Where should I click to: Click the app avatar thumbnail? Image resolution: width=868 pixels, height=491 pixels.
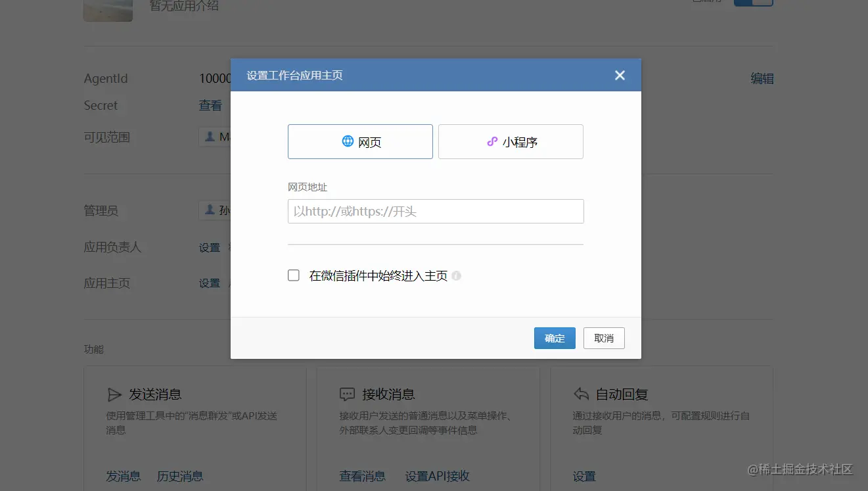(108, 11)
